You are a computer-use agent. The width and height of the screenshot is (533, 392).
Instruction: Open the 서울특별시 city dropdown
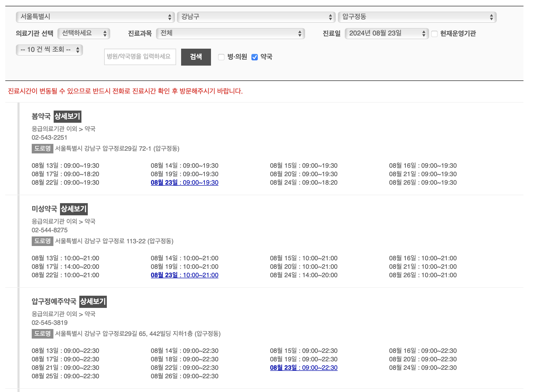pyautogui.click(x=95, y=17)
